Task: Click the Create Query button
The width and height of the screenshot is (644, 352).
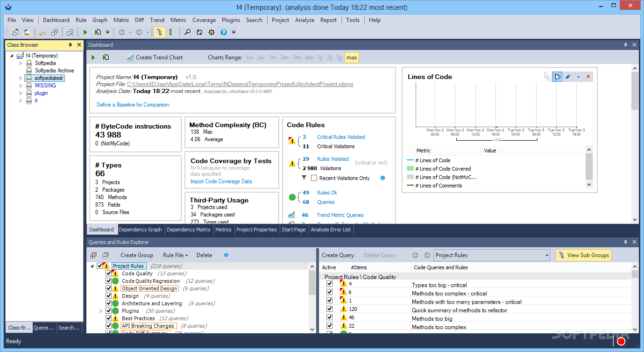Action: tap(338, 255)
